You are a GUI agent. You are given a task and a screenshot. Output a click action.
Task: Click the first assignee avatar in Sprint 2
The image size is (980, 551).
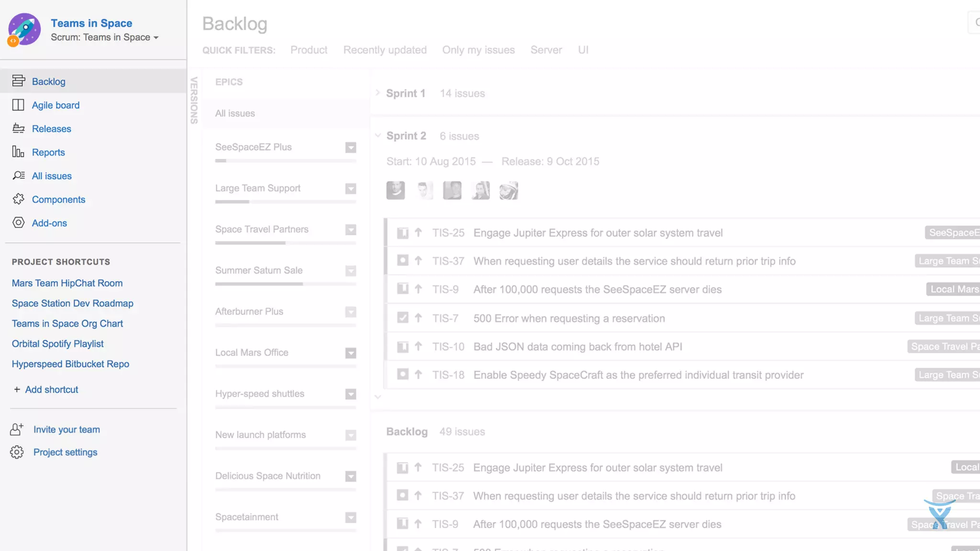click(x=395, y=190)
